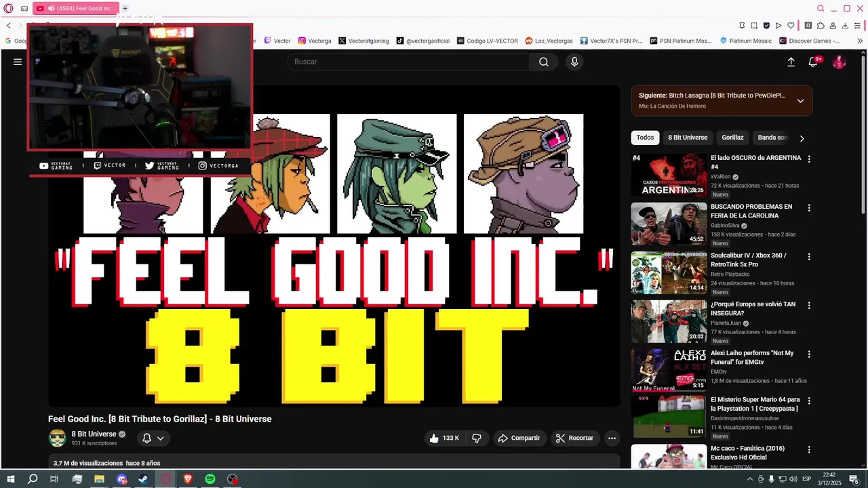This screenshot has height=488, width=868.
Task: Open OBS Studio from the taskbar
Action: click(x=233, y=479)
